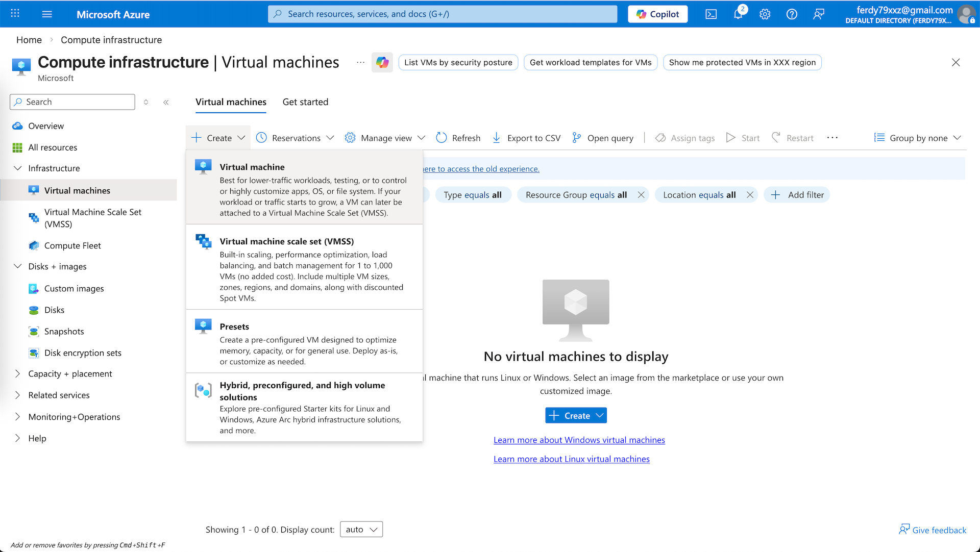Click the help question mark icon
The image size is (980, 552).
[792, 14]
